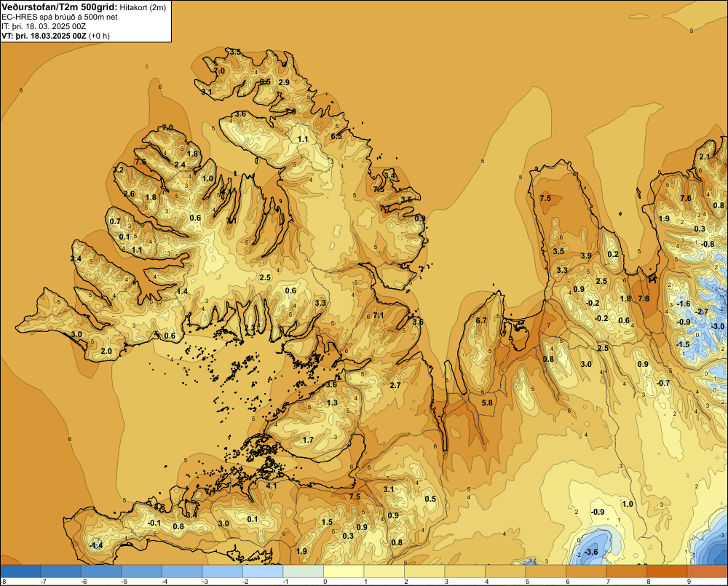Select legend swatch between 2 and 3
Image resolution: width=728 pixels, height=586 pixels.
[x=424, y=571]
